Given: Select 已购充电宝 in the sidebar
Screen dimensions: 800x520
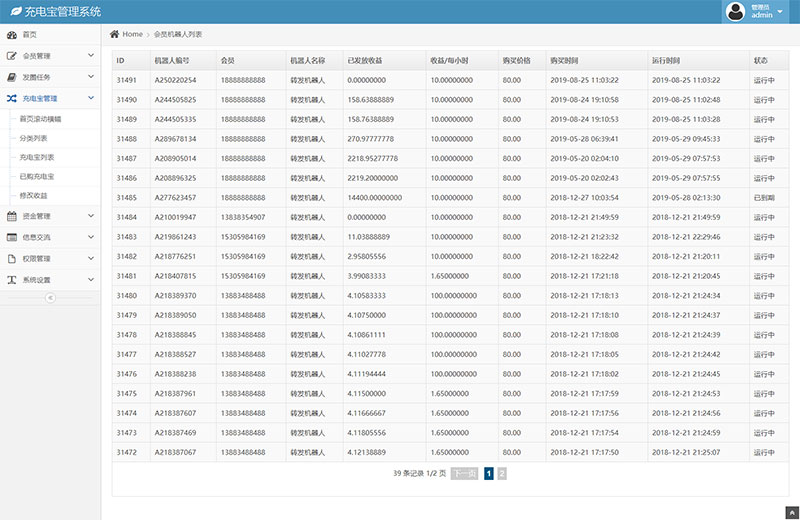Looking at the screenshot, I should [37, 176].
